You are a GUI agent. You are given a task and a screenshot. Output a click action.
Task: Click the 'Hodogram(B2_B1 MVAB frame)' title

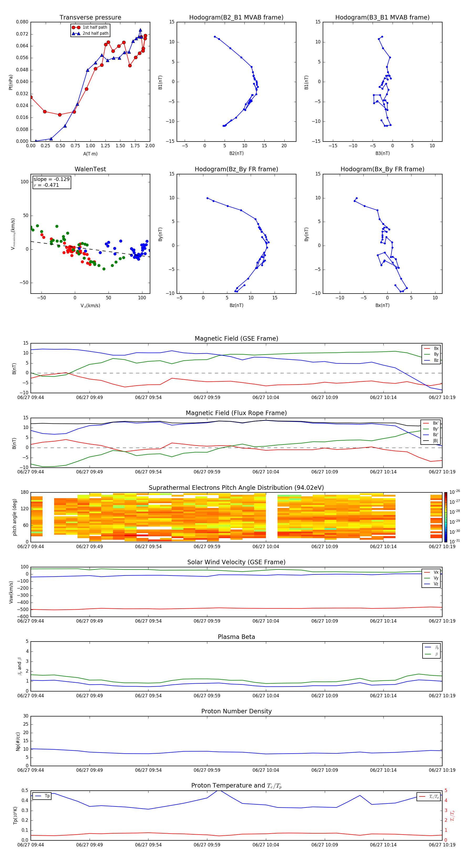point(236,18)
